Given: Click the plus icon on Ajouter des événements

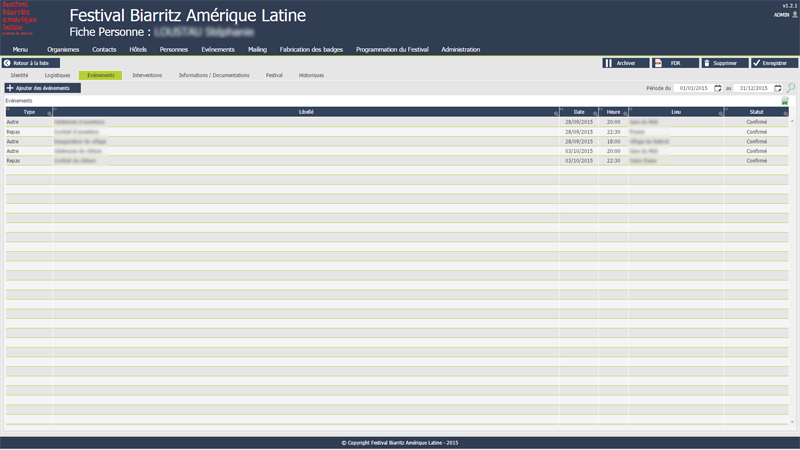Looking at the screenshot, I should (x=10, y=88).
